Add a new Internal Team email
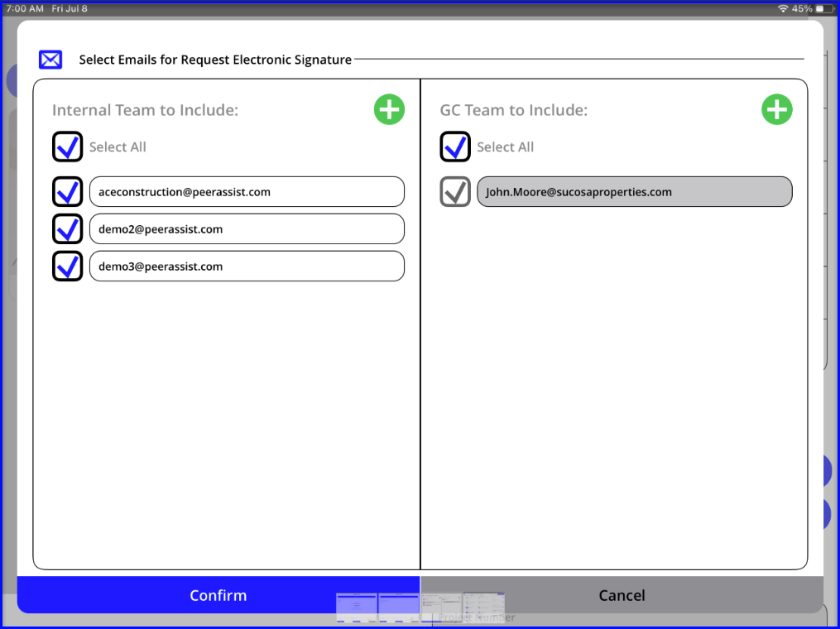Screen dimensions: 840x629 click(389, 109)
